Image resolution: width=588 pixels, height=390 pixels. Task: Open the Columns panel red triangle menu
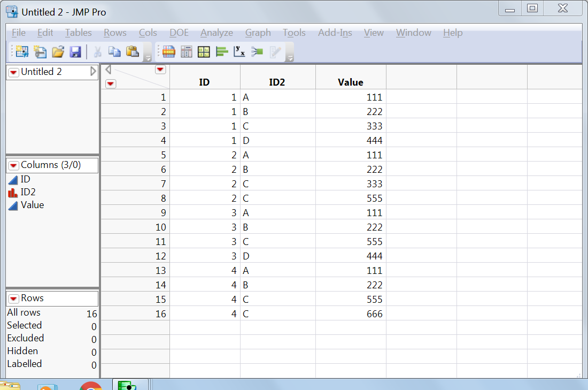point(13,165)
